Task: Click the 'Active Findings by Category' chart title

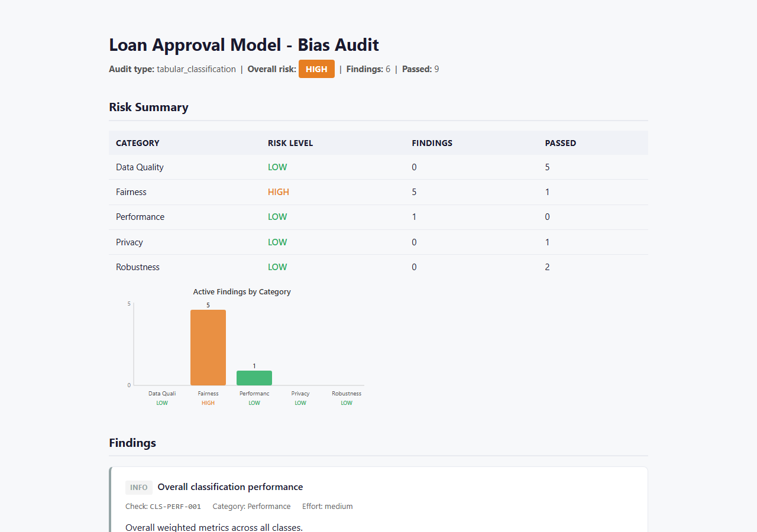Action: (x=242, y=292)
